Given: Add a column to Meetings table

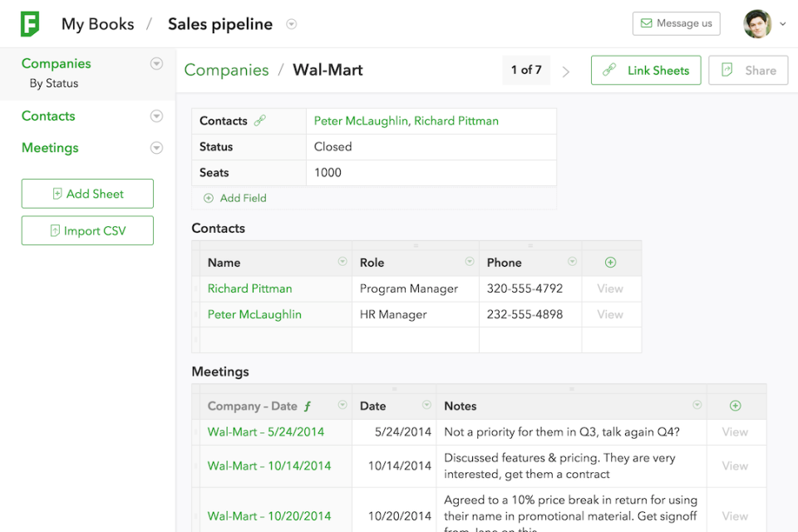Looking at the screenshot, I should (x=736, y=406).
